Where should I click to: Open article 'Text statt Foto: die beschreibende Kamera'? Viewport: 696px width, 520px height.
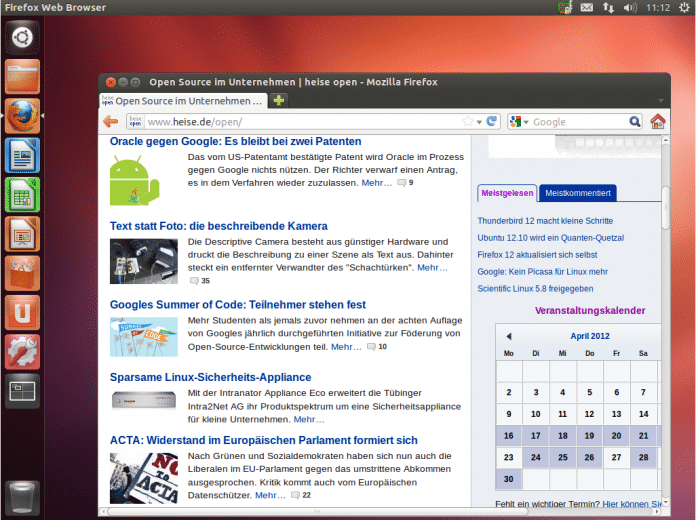[x=218, y=226]
